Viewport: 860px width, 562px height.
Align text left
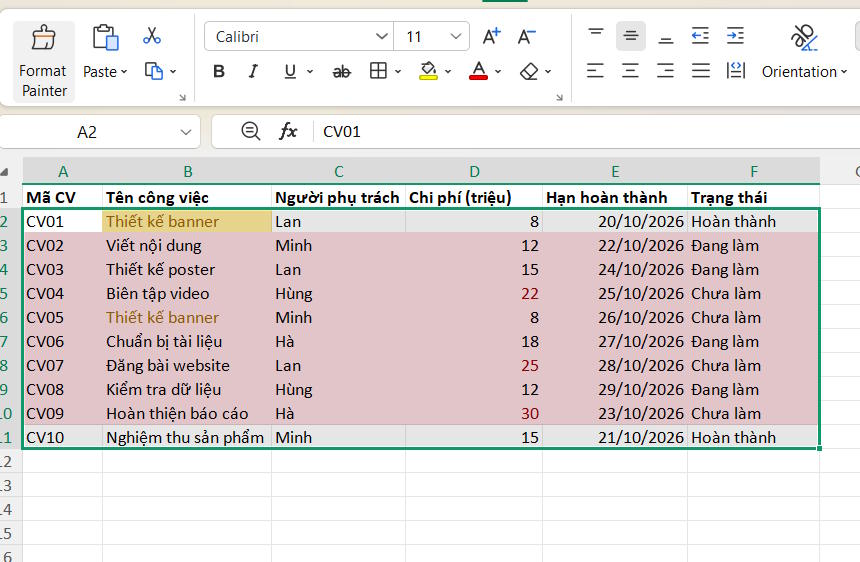pyautogui.click(x=596, y=71)
